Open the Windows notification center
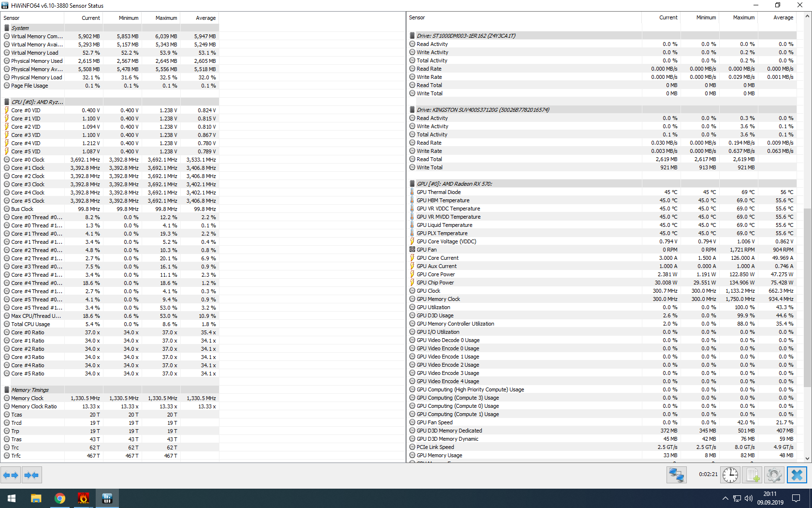 [796, 498]
